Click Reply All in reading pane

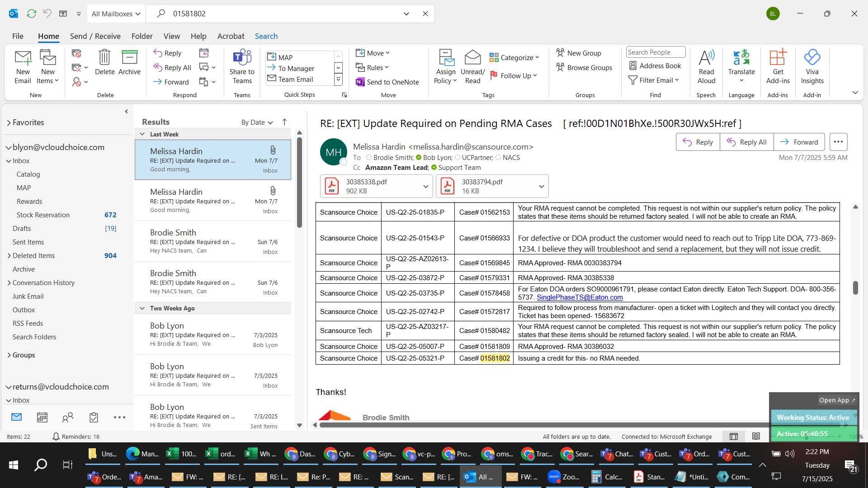coord(746,142)
